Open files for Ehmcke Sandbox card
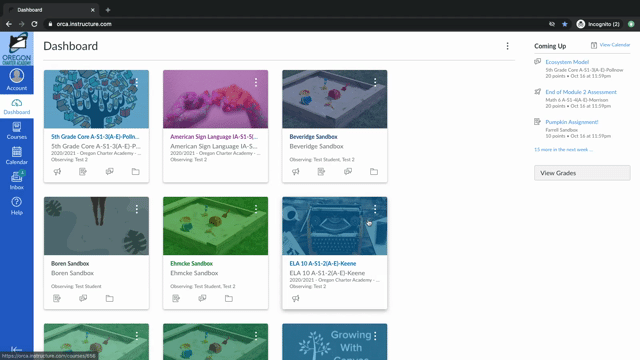 (x=229, y=298)
